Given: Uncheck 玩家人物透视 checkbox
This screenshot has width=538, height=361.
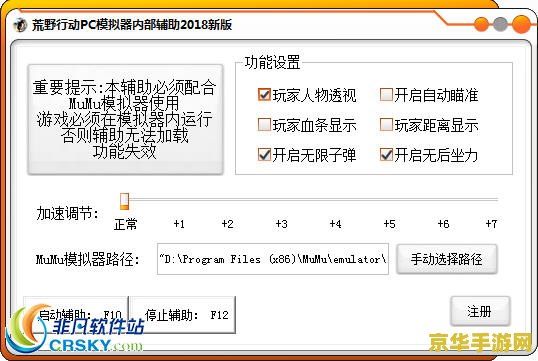Looking at the screenshot, I should (x=264, y=95).
